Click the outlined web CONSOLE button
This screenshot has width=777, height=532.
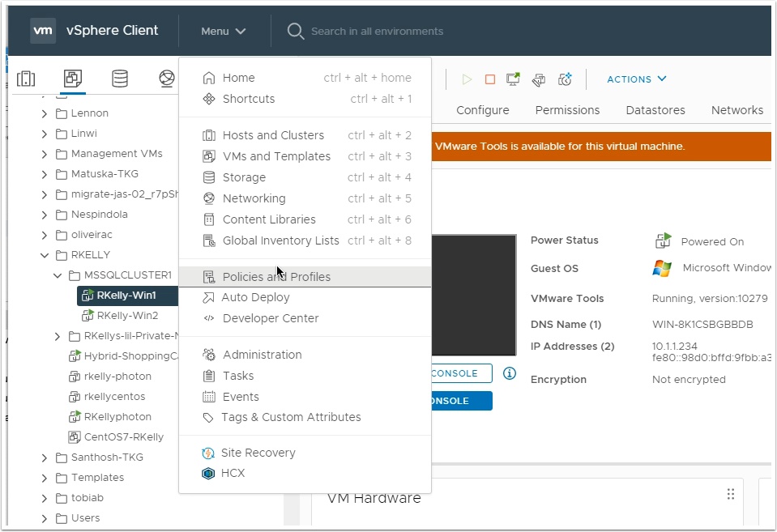click(x=462, y=373)
